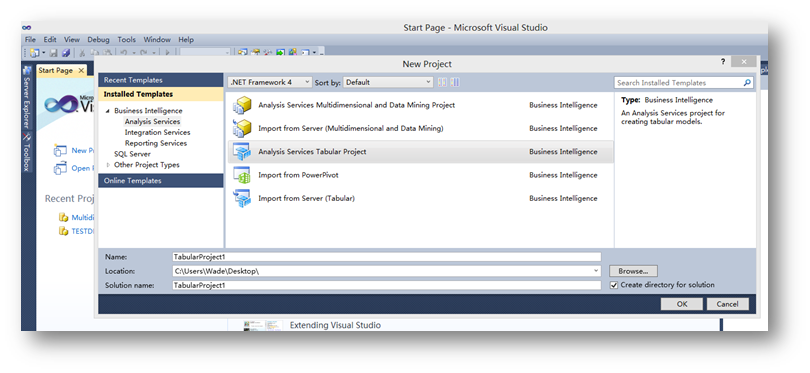Select Analysis Services in the tree
The image size is (810, 373).
click(152, 122)
